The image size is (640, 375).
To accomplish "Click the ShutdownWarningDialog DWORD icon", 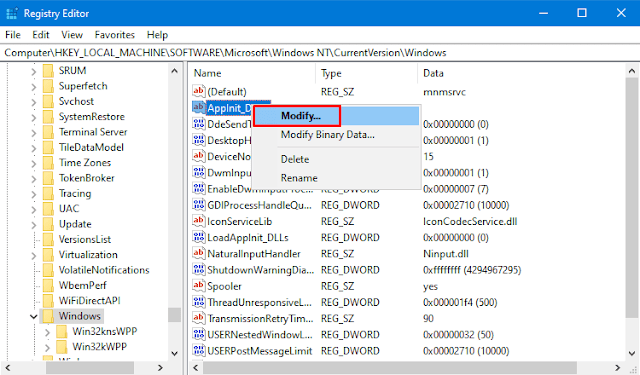I will (x=199, y=269).
